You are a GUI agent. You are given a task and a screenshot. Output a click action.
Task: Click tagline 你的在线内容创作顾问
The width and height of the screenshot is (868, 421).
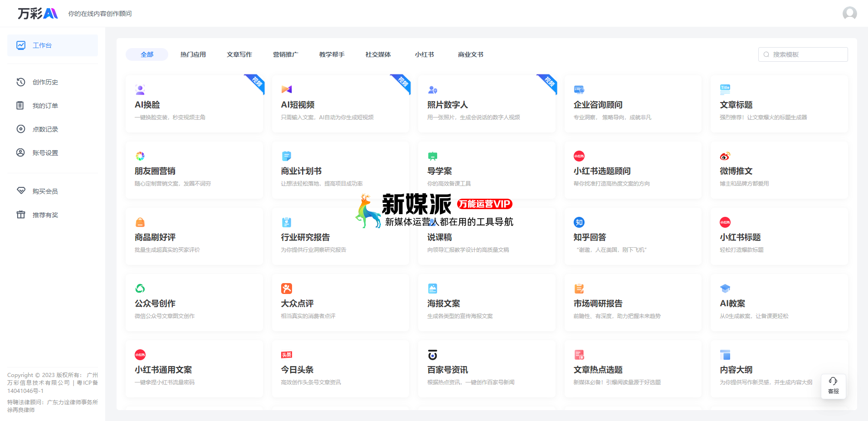(x=100, y=14)
